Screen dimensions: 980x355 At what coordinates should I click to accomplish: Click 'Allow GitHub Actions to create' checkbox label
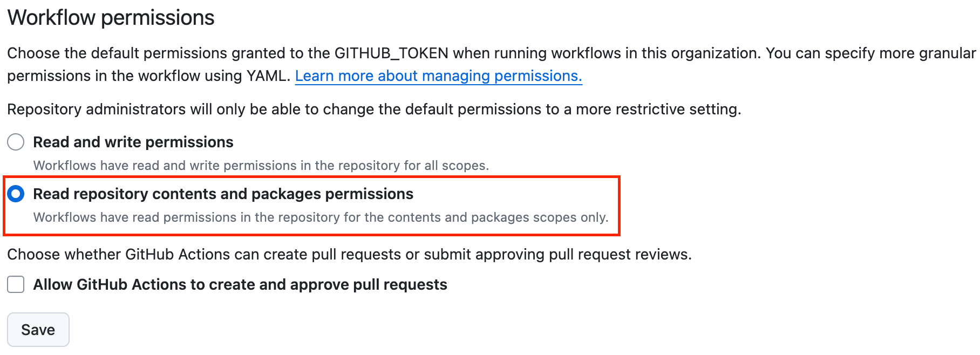[x=240, y=285]
